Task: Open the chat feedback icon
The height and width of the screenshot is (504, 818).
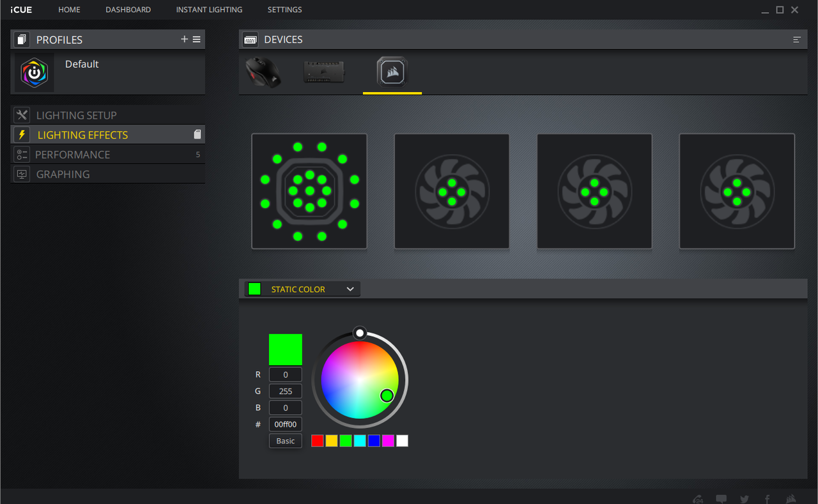Action: point(722,499)
